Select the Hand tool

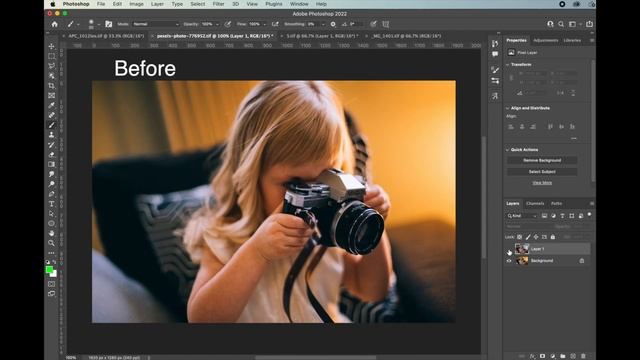pos(51,233)
